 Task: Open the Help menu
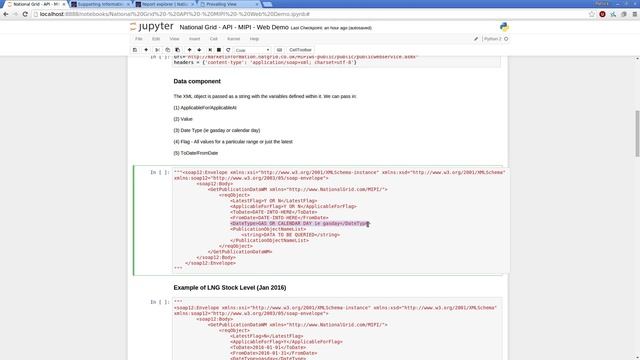click(x=254, y=39)
